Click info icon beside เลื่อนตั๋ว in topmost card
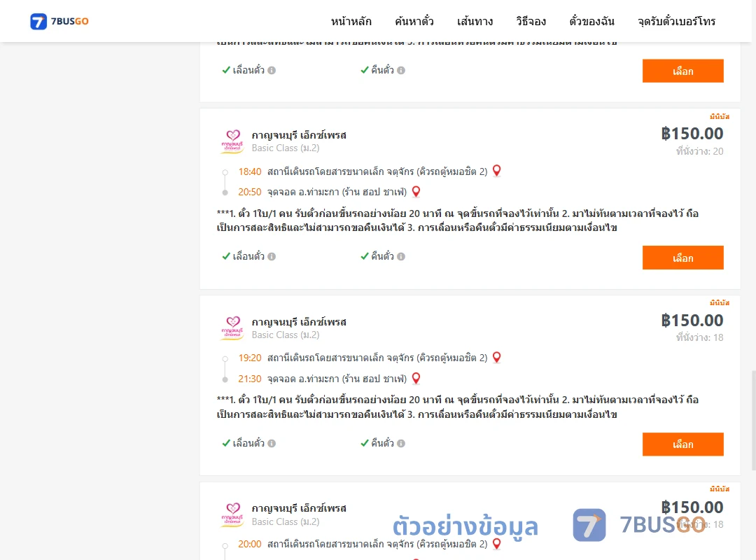Viewport: 756px width, 560px height. point(272,71)
